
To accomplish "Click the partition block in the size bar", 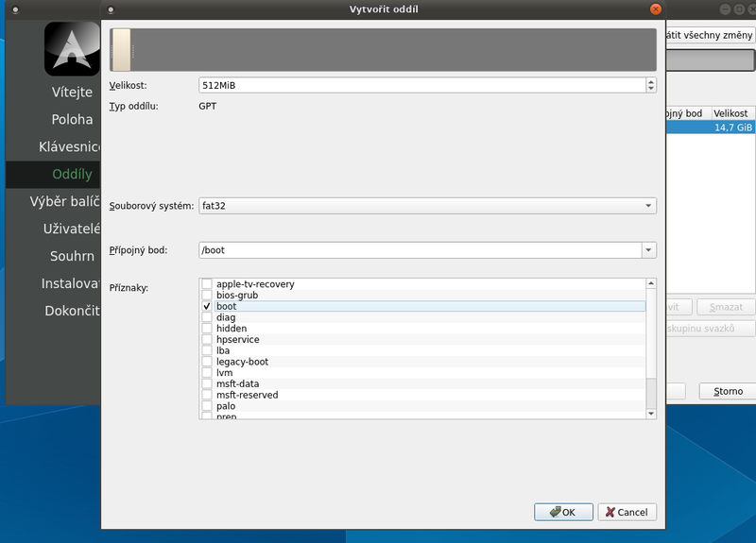I will pyautogui.click(x=121, y=50).
